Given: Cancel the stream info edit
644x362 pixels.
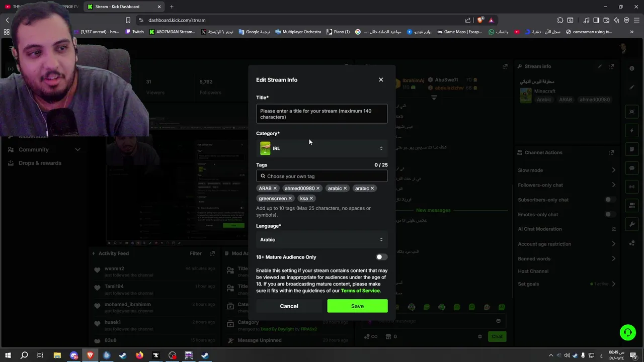Looking at the screenshot, I should (289, 306).
